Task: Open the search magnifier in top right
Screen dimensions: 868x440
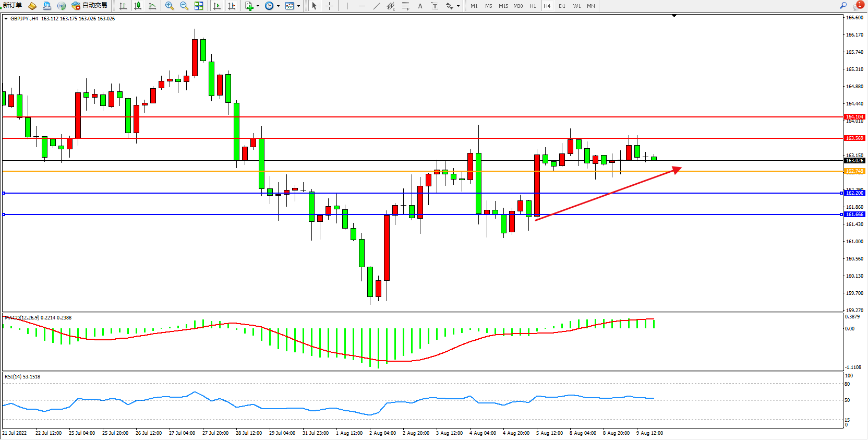Action: (843, 5)
